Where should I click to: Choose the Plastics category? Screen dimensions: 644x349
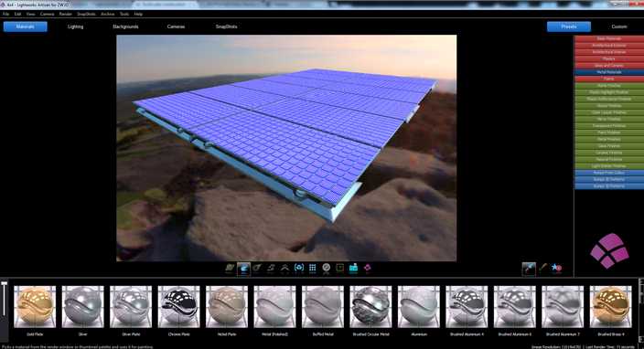608,58
